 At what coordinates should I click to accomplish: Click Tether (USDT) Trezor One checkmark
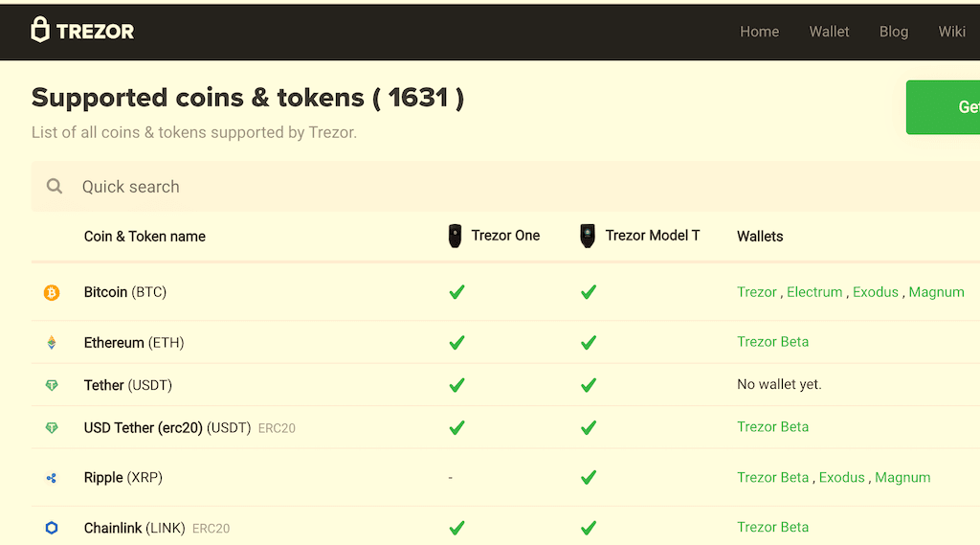(457, 385)
